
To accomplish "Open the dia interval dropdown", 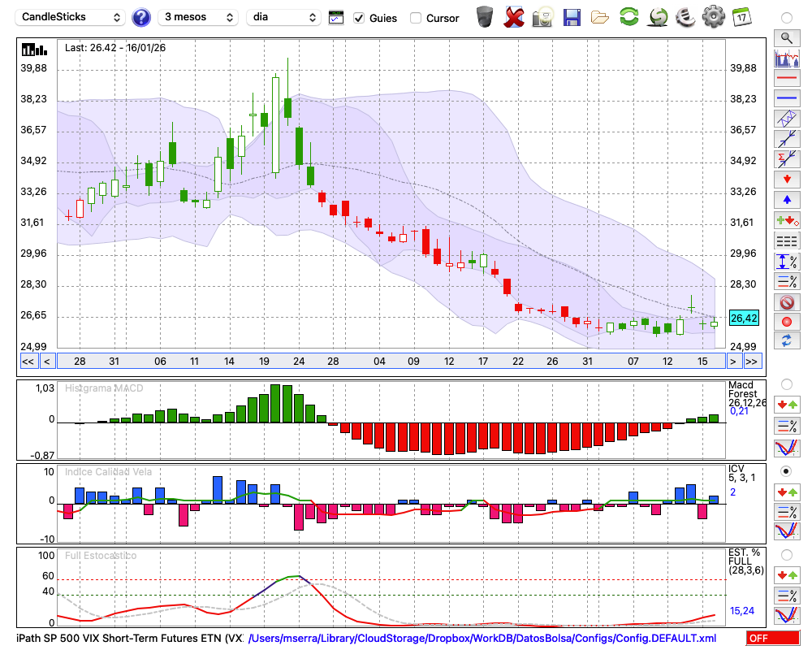I will tap(284, 17).
